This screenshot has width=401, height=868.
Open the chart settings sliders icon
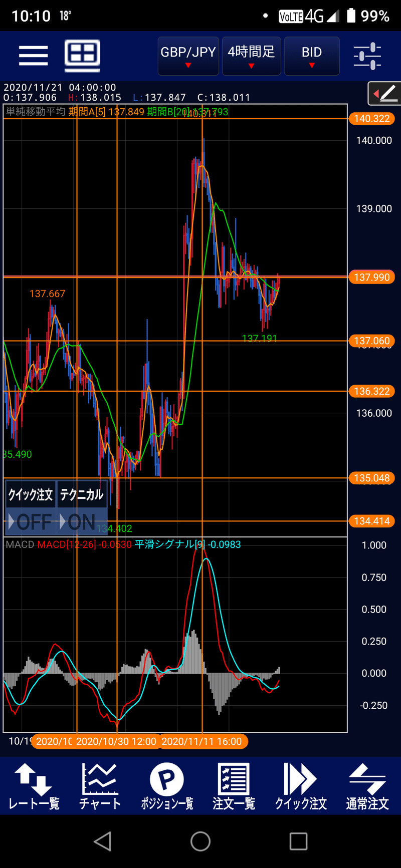coord(367,56)
